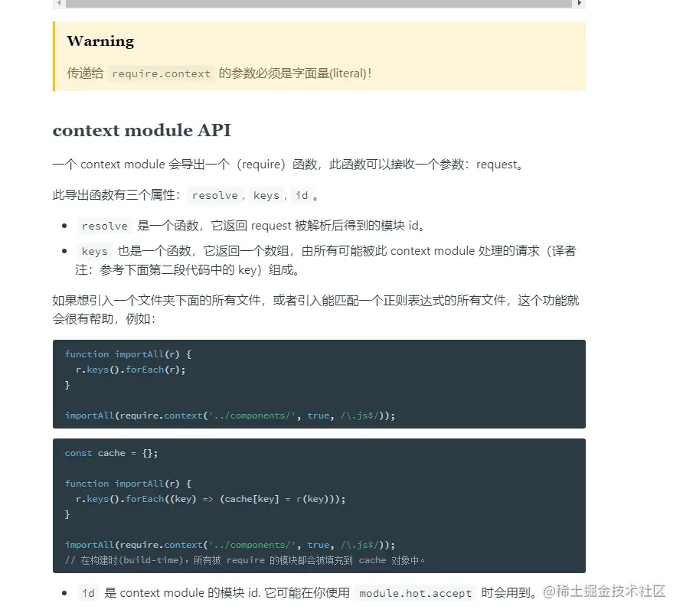Click the id bullet item code label

(x=88, y=593)
